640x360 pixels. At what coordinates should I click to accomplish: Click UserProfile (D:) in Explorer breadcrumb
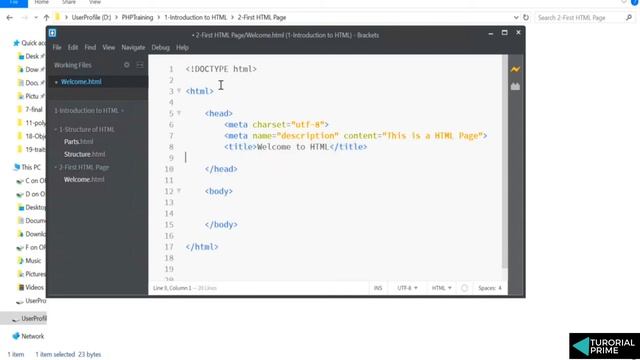(x=91, y=18)
